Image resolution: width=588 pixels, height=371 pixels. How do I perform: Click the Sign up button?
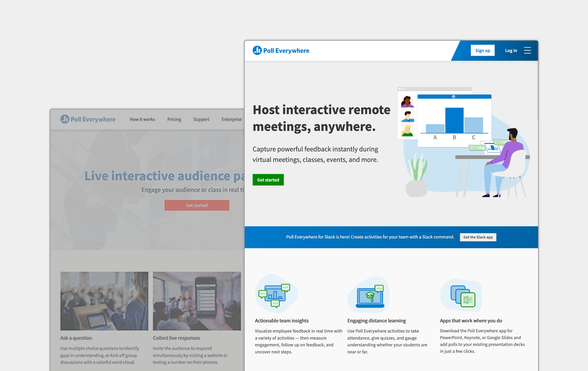click(x=482, y=50)
